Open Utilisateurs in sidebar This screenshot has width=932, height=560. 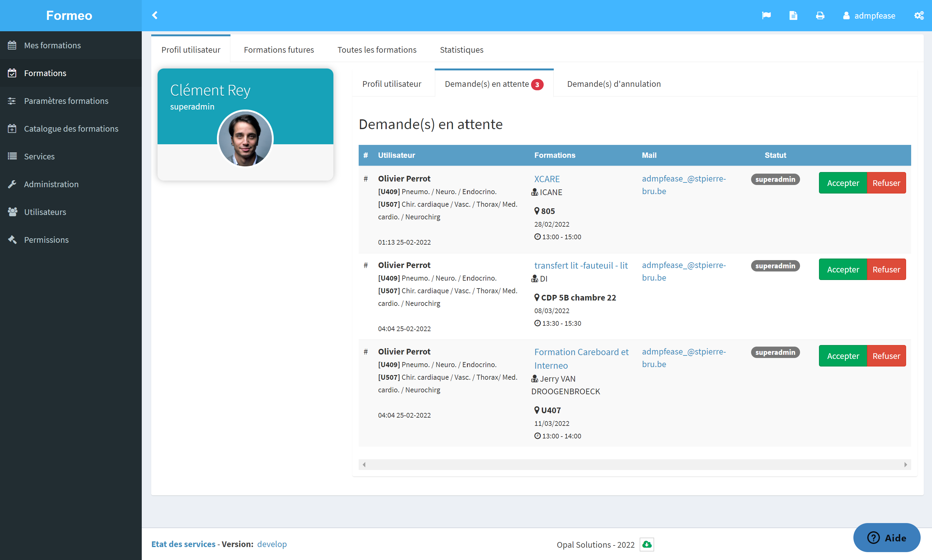point(71,212)
